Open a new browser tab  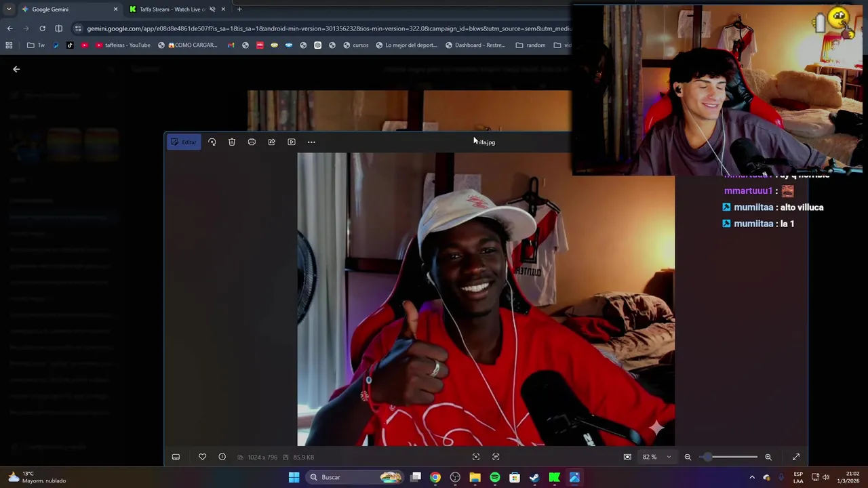[239, 9]
